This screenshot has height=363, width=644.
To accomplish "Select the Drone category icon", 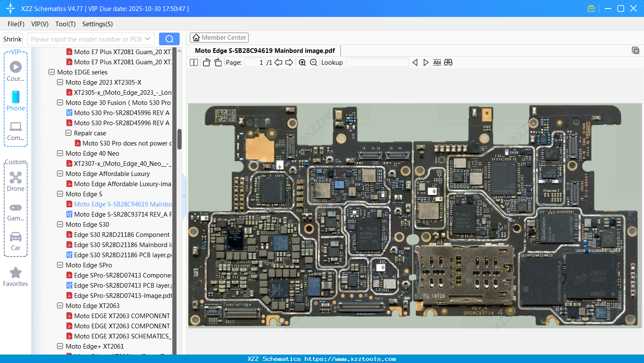I will pyautogui.click(x=16, y=178).
